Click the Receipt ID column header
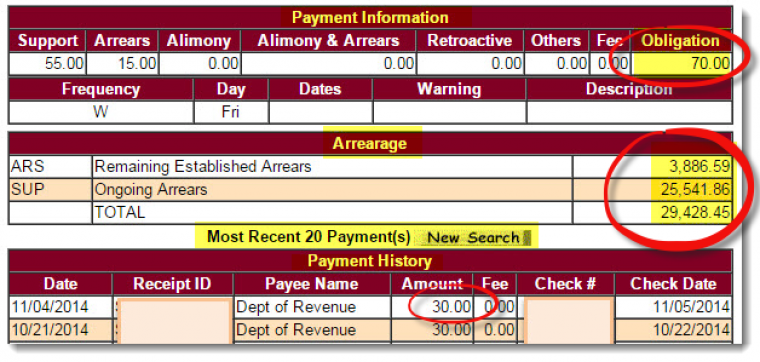 [x=172, y=284]
